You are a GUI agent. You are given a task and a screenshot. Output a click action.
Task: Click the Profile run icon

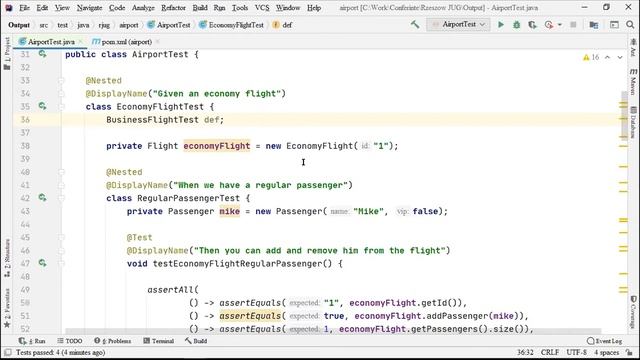click(x=549, y=25)
